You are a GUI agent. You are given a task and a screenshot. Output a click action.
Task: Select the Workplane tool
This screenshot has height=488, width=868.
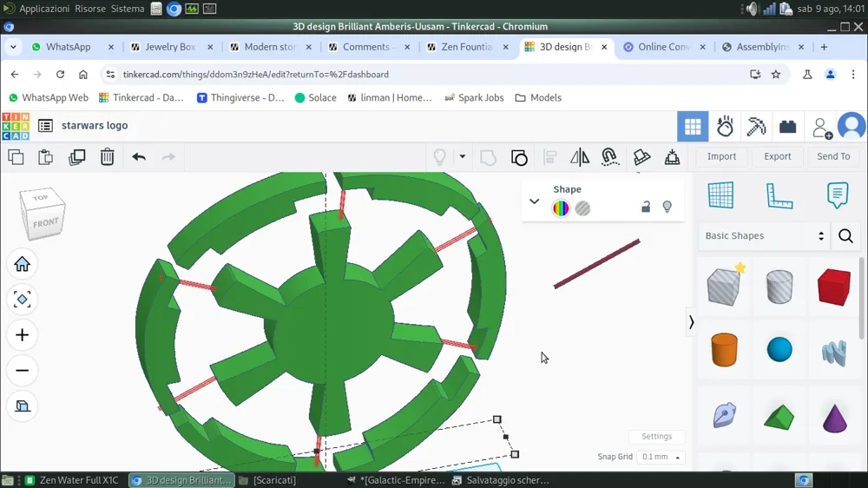point(720,195)
